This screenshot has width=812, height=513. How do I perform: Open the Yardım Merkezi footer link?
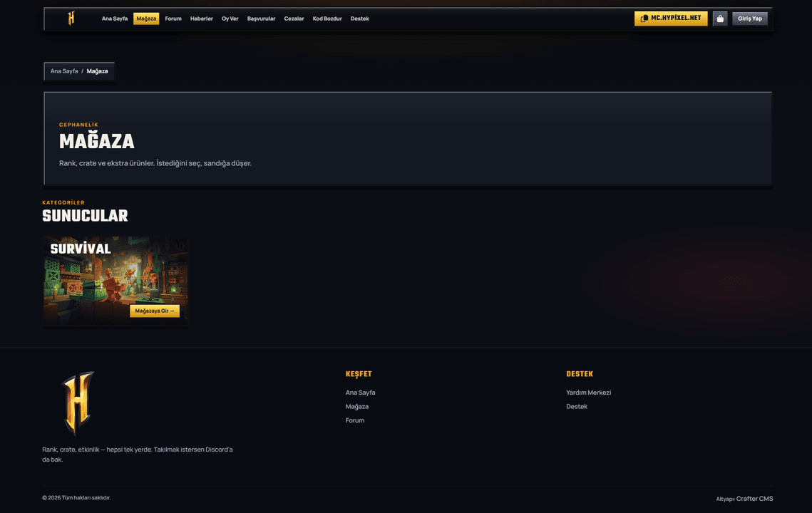[x=588, y=393]
